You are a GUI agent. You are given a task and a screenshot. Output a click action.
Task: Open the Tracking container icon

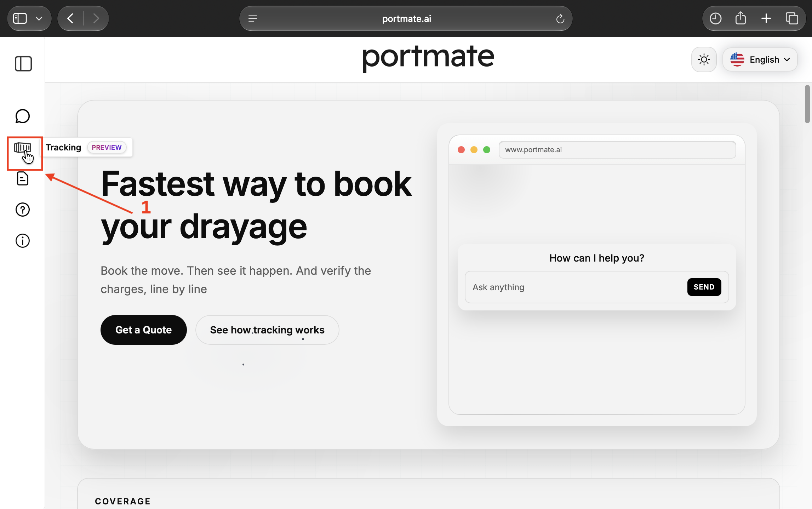pyautogui.click(x=23, y=148)
